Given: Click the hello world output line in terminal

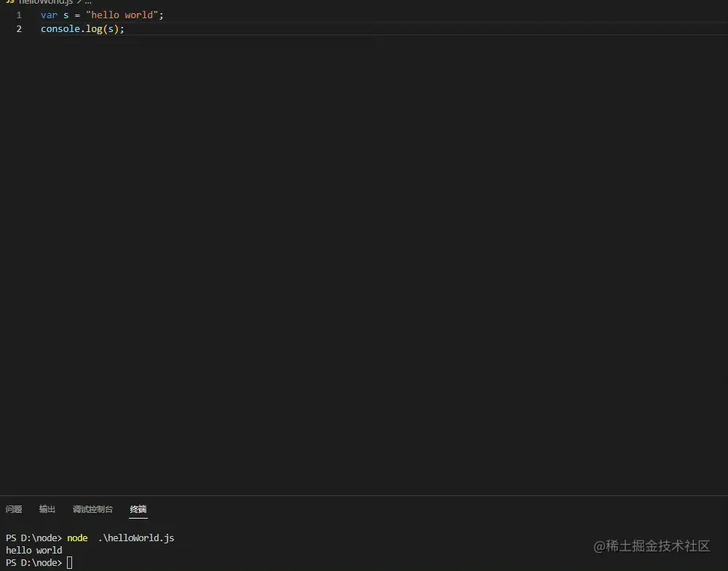Looking at the screenshot, I should 33,550.
